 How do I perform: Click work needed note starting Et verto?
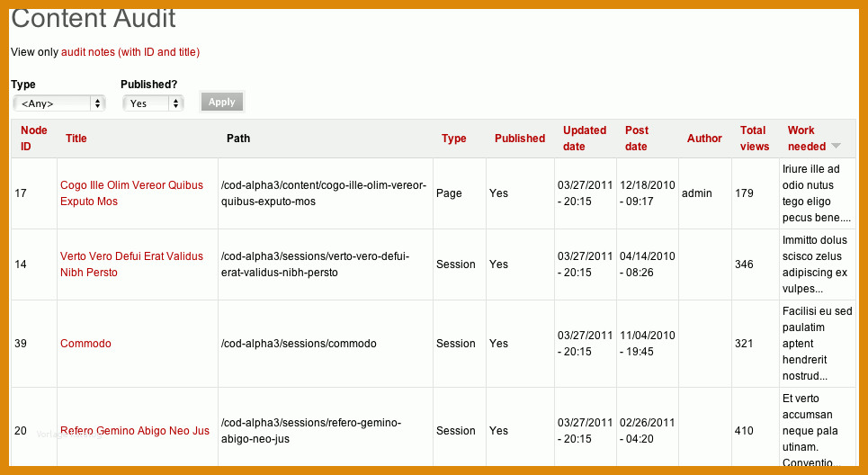[x=811, y=431]
